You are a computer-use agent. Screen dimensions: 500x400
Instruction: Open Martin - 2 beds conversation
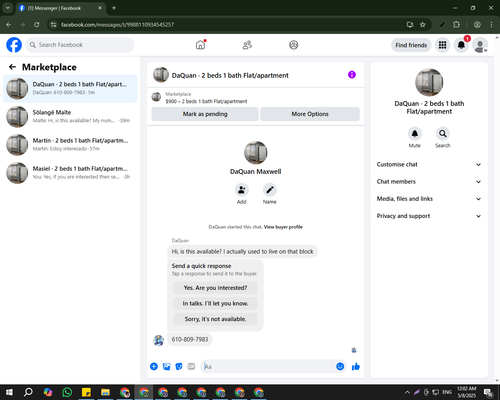tap(70, 145)
